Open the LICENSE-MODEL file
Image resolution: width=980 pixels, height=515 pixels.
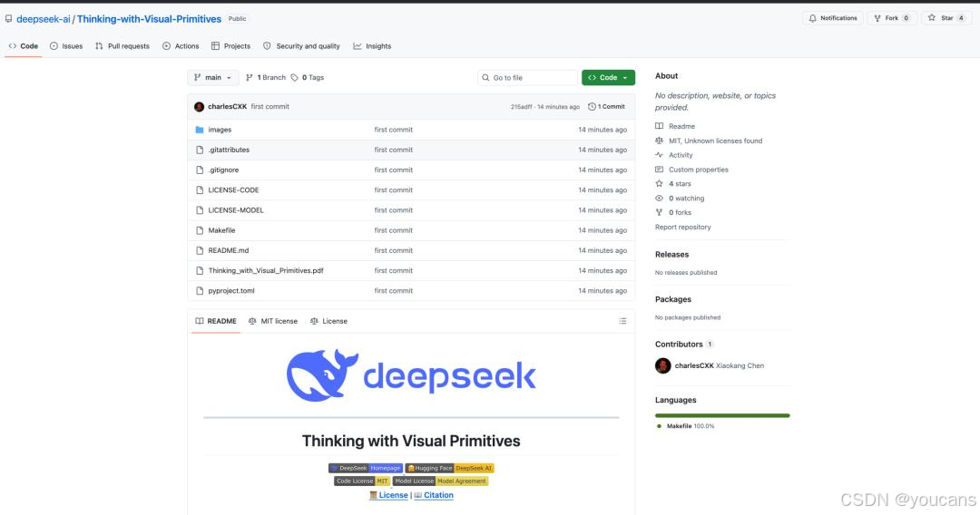coord(236,210)
